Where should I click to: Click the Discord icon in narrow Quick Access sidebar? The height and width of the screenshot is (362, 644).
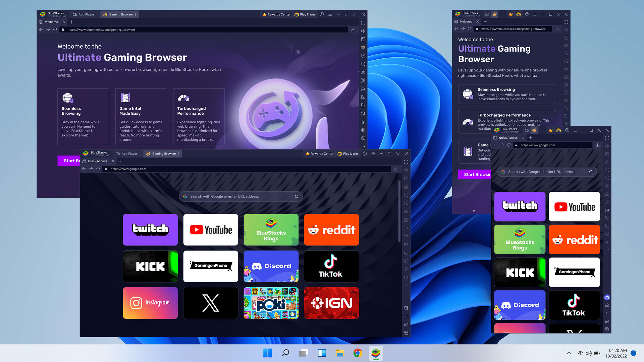607,297
